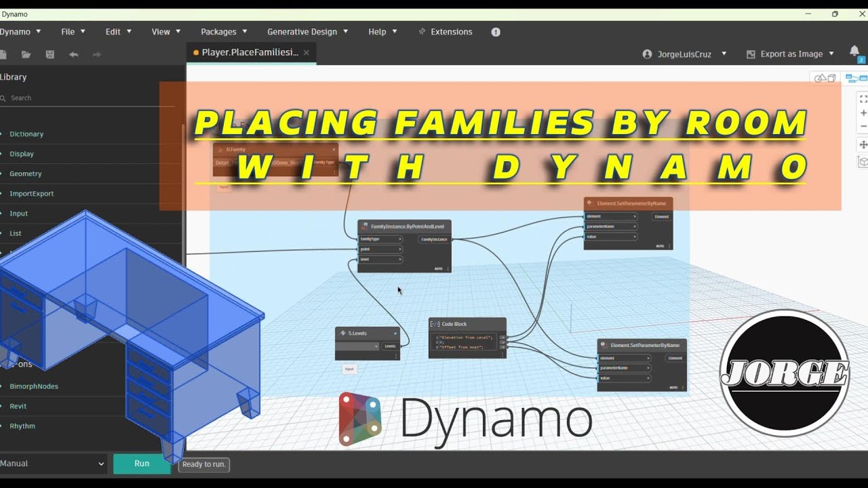Click the zoom to fit icon

(863, 99)
